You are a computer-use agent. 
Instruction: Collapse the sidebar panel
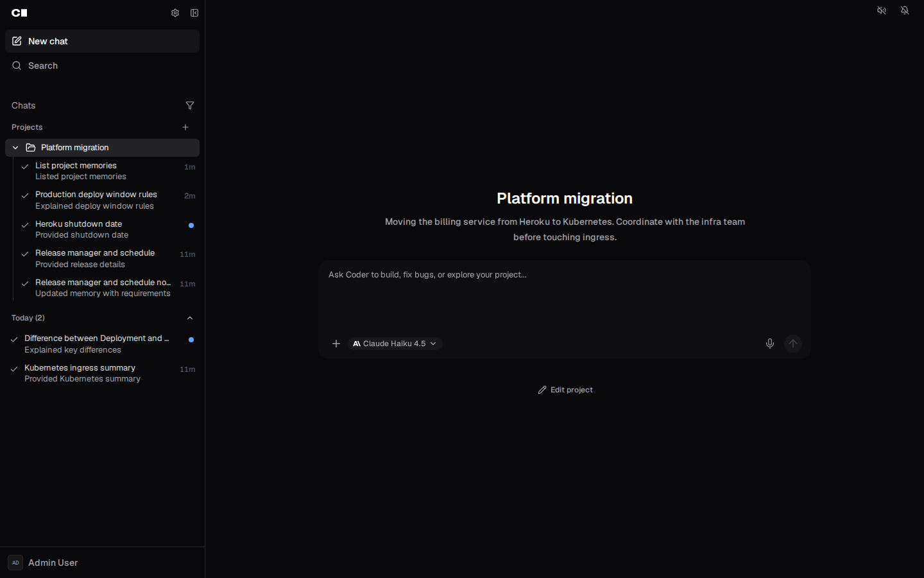[x=194, y=13]
